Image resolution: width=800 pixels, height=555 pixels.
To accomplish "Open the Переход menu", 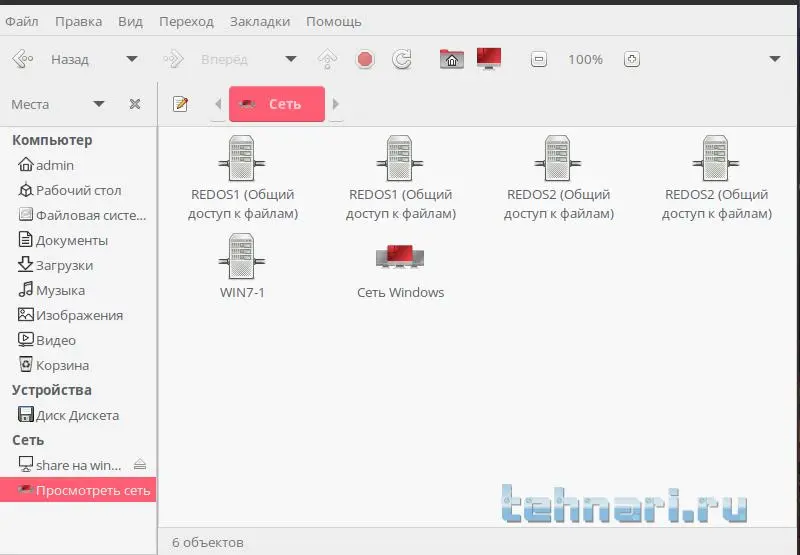I will [x=186, y=22].
